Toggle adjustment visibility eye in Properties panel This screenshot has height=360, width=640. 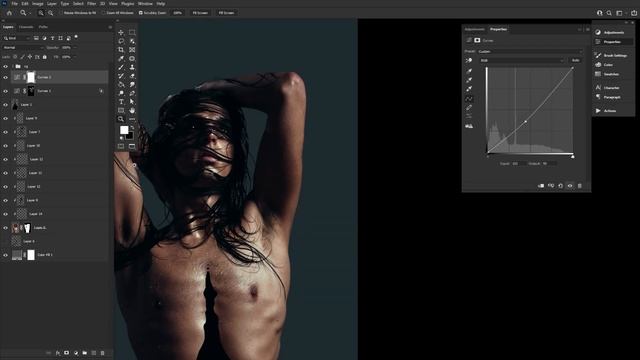pos(570,186)
